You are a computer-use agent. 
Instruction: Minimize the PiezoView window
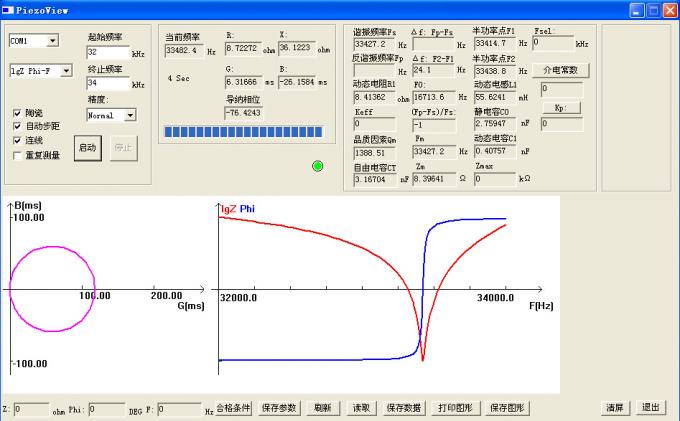636,10
